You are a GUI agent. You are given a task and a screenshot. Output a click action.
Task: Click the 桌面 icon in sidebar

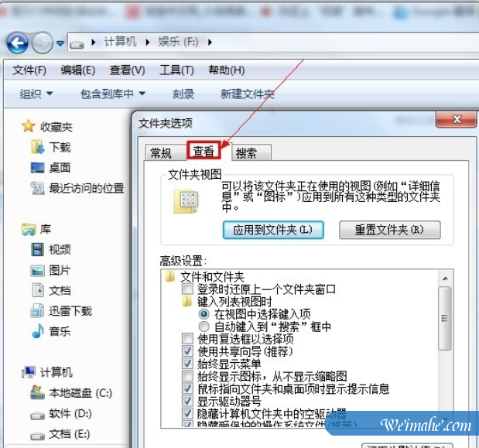38,167
